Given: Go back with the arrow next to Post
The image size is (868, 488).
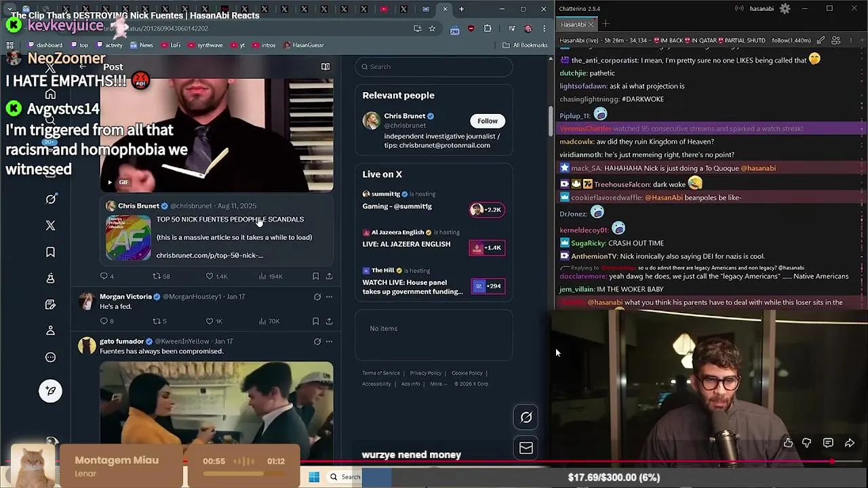Looking at the screenshot, I should tap(83, 66).
